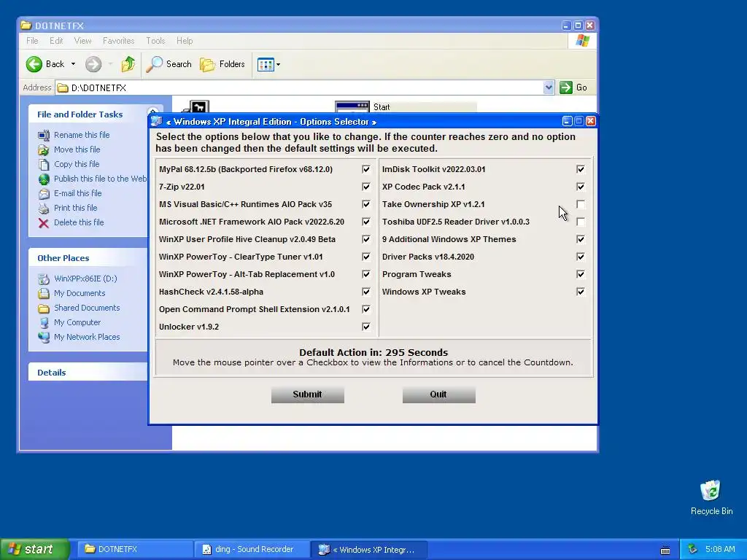Toggle Open Command Prompt Shell Extension checkbox
This screenshot has width=747, height=560.
[x=366, y=309]
